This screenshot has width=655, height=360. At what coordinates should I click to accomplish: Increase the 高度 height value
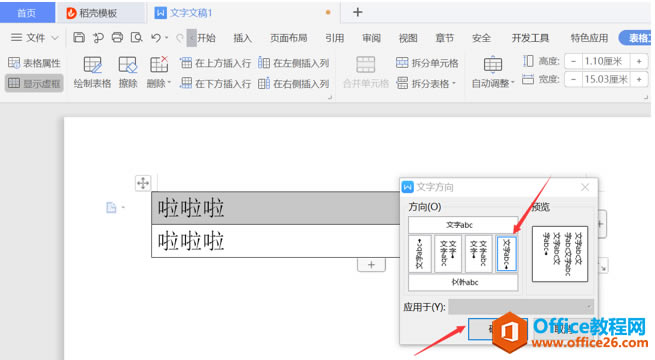[x=639, y=61]
